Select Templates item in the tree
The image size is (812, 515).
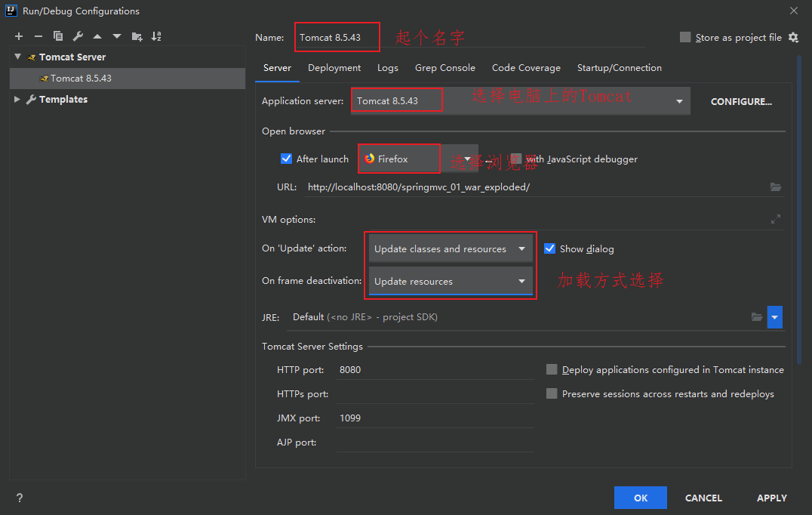(63, 99)
